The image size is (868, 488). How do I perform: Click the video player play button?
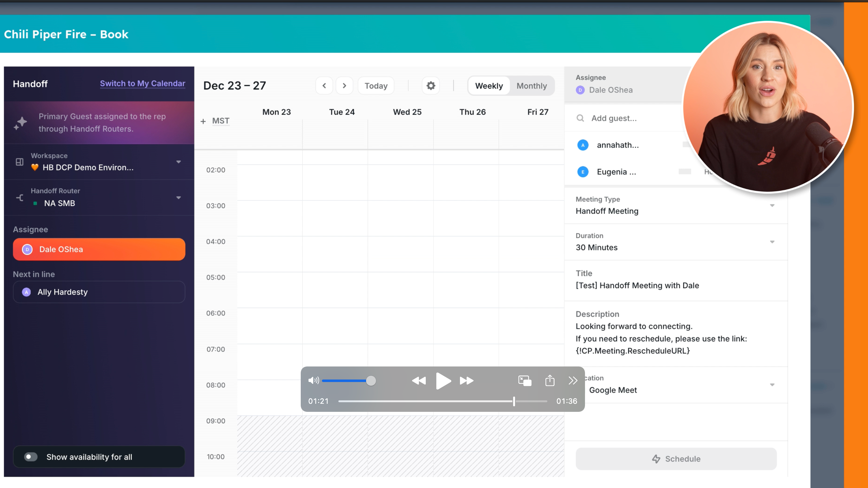pos(443,380)
